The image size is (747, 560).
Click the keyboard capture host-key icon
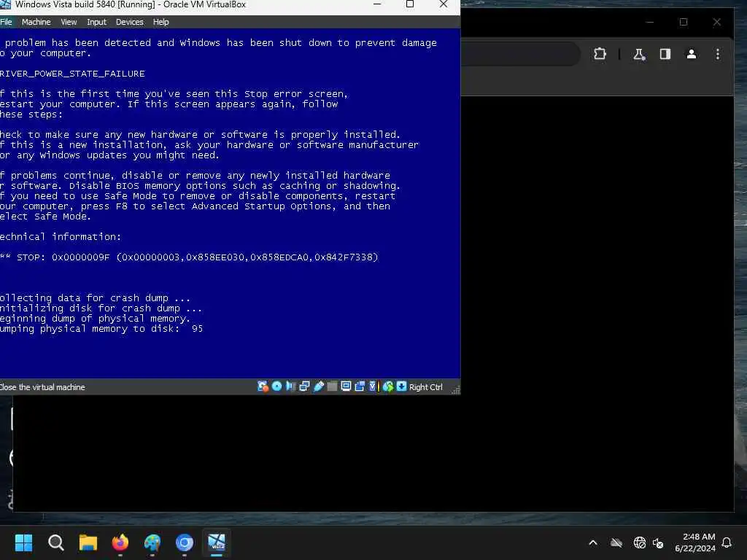[x=401, y=386]
